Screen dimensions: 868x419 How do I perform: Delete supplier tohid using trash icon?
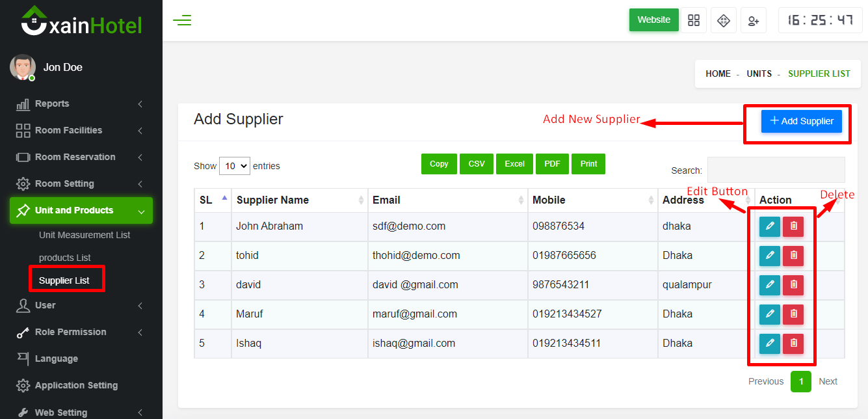click(793, 256)
